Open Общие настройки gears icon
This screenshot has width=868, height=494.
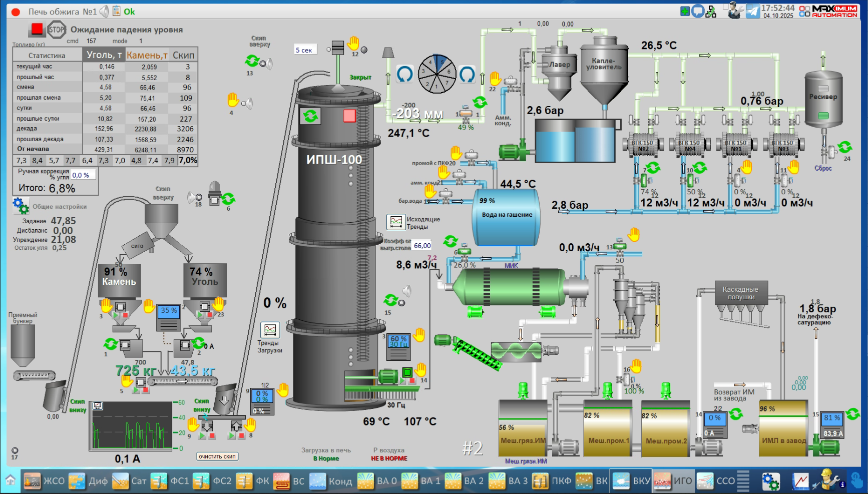[21, 206]
